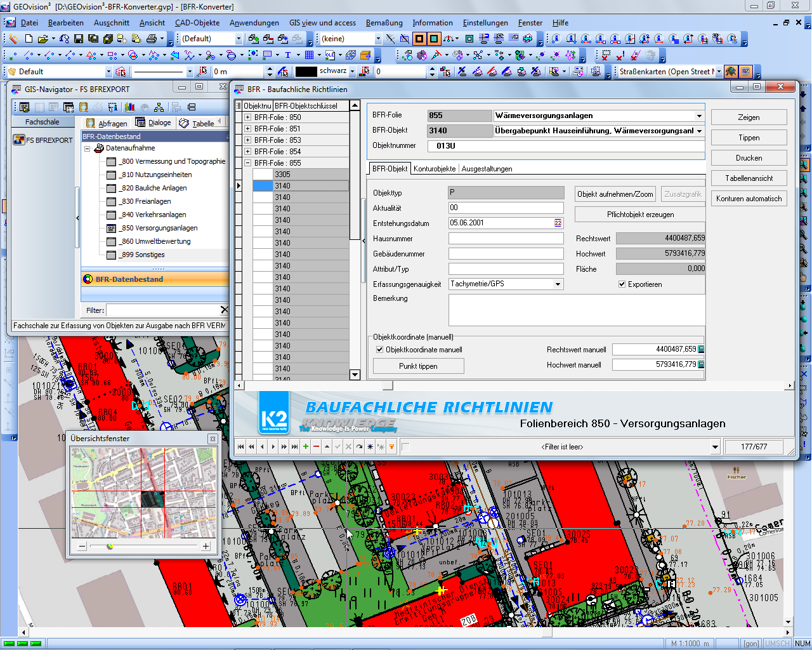Click the Drucken button

(749, 158)
